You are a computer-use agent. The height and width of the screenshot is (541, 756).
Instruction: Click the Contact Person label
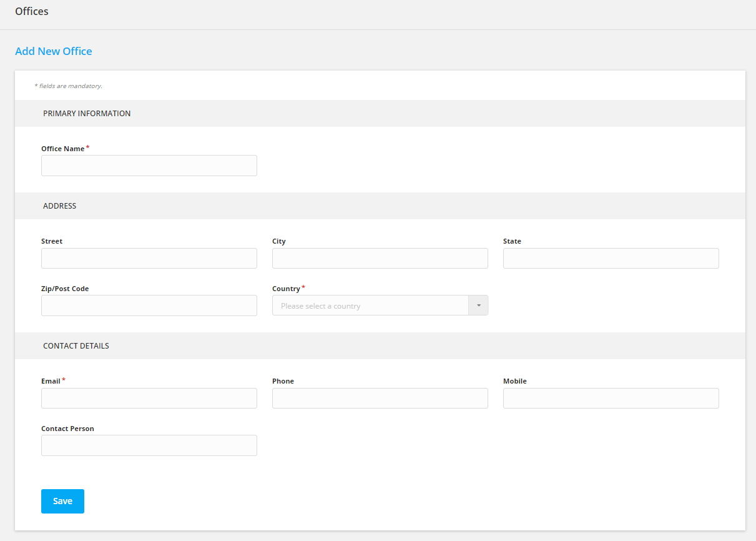coord(67,429)
